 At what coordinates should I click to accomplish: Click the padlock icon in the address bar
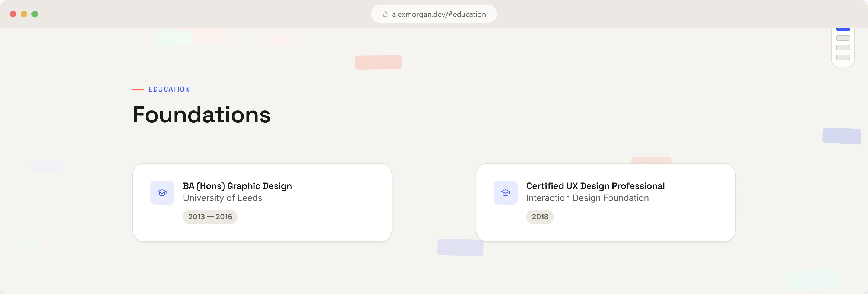[385, 14]
